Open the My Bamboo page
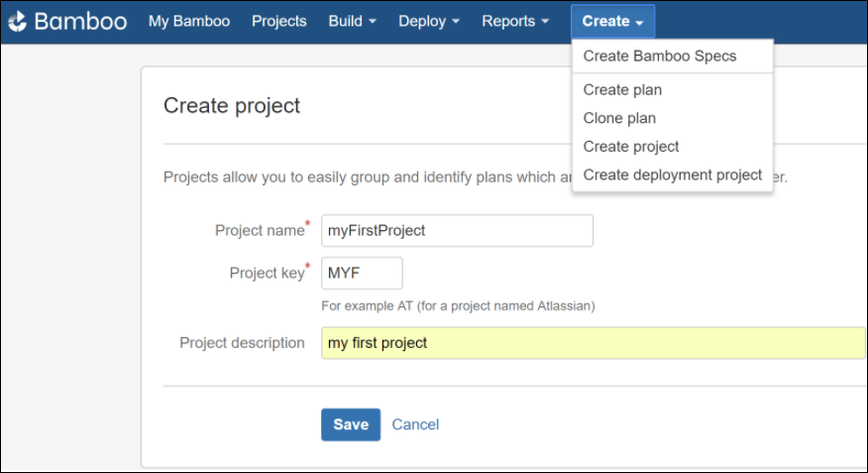Screen dimensions: 868x473 click(189, 21)
